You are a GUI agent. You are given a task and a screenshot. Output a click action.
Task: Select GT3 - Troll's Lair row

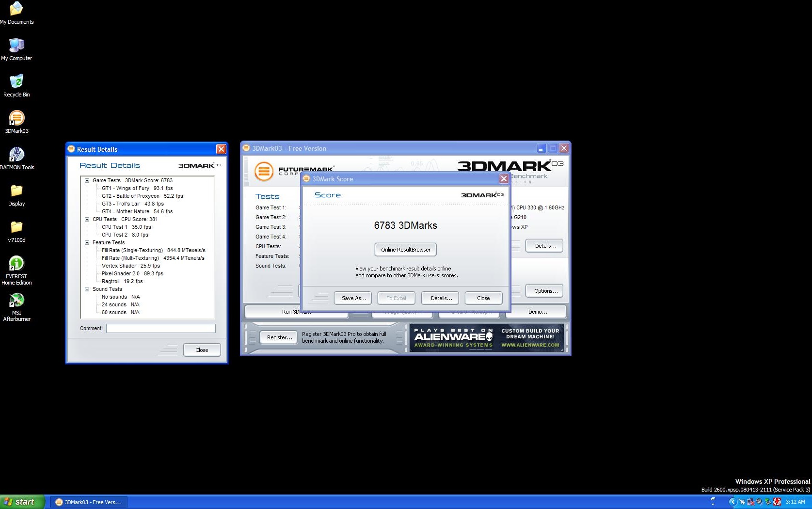click(133, 204)
